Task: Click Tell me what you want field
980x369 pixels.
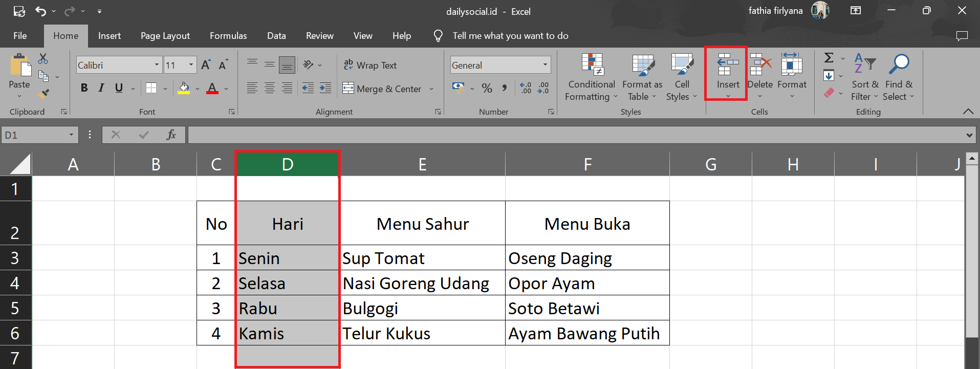Action: [x=510, y=36]
